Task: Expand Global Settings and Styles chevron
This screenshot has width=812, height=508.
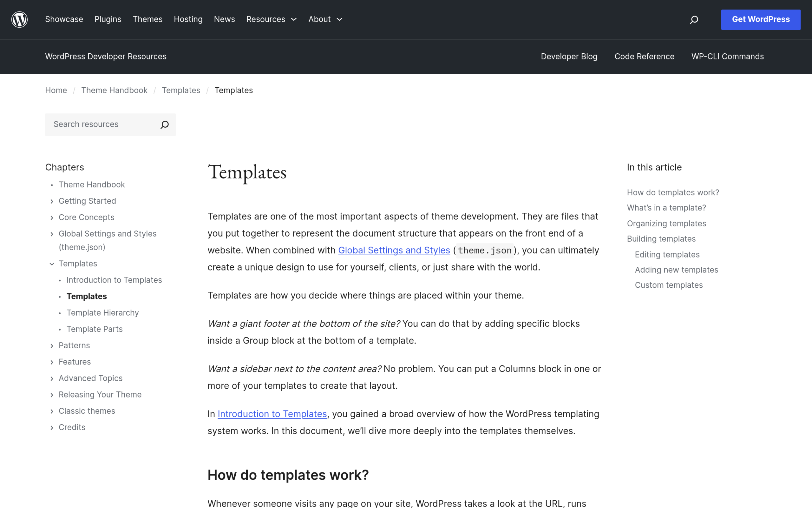Action: (52, 234)
